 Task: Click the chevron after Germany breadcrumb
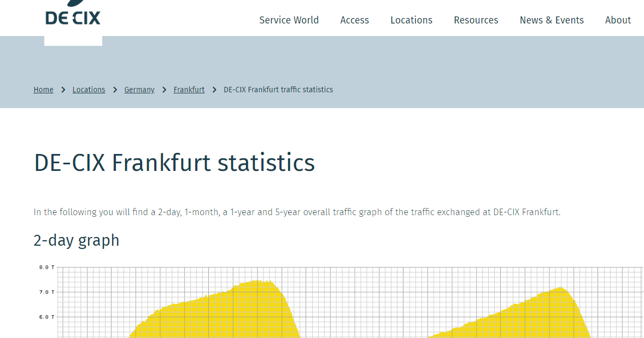click(165, 90)
